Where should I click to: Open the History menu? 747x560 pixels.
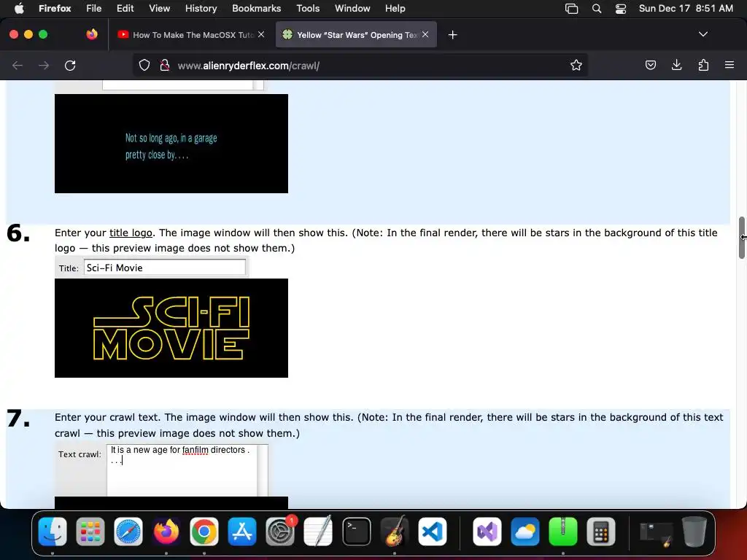coord(201,8)
